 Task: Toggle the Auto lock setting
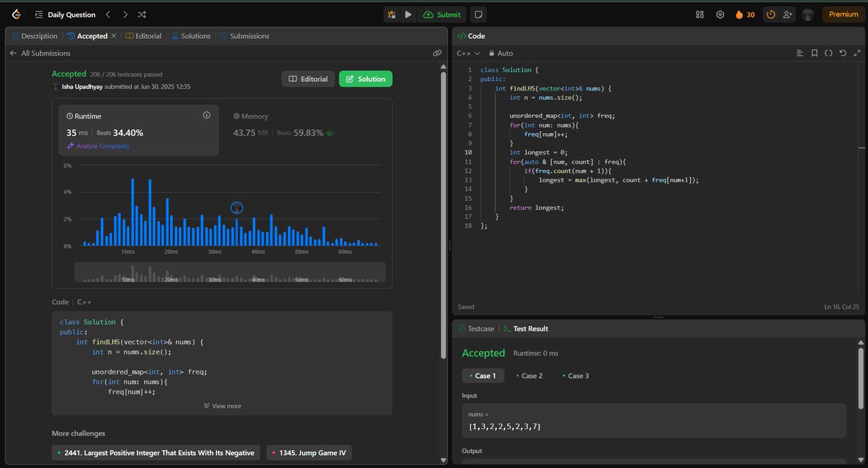click(x=501, y=53)
